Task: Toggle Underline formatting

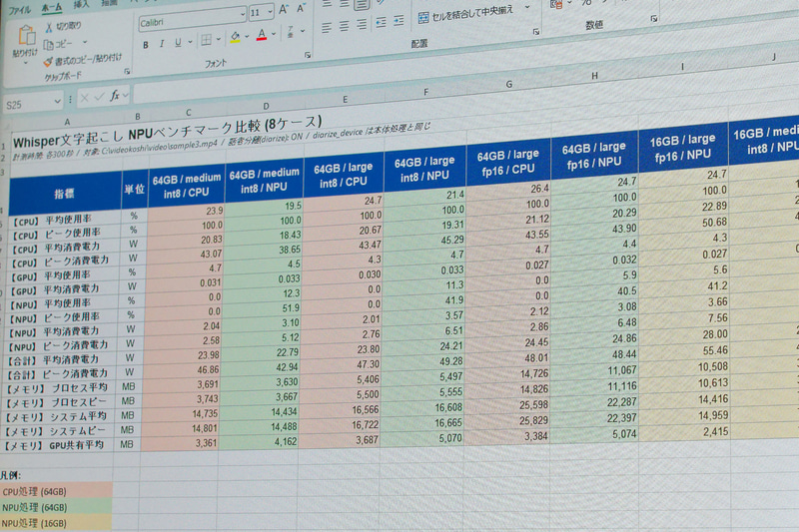Action: point(178,43)
